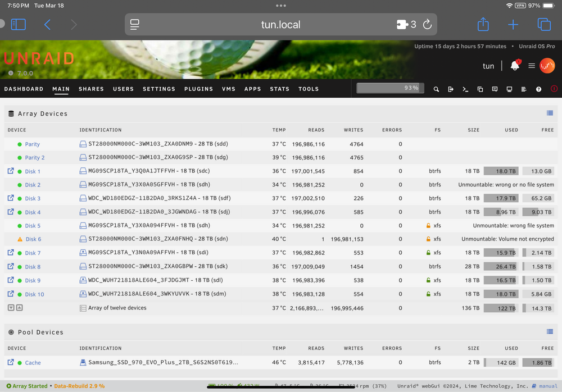Open the web terminal icon
This screenshot has height=392, width=562.
(x=465, y=89)
